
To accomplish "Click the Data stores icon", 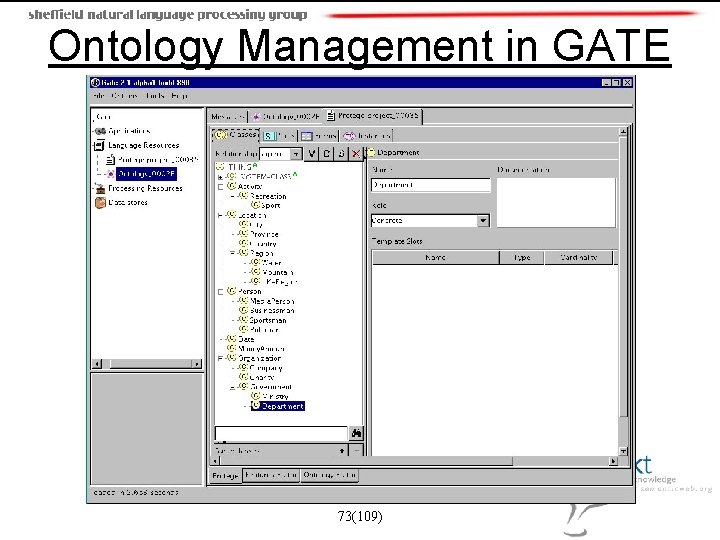I will (x=100, y=202).
